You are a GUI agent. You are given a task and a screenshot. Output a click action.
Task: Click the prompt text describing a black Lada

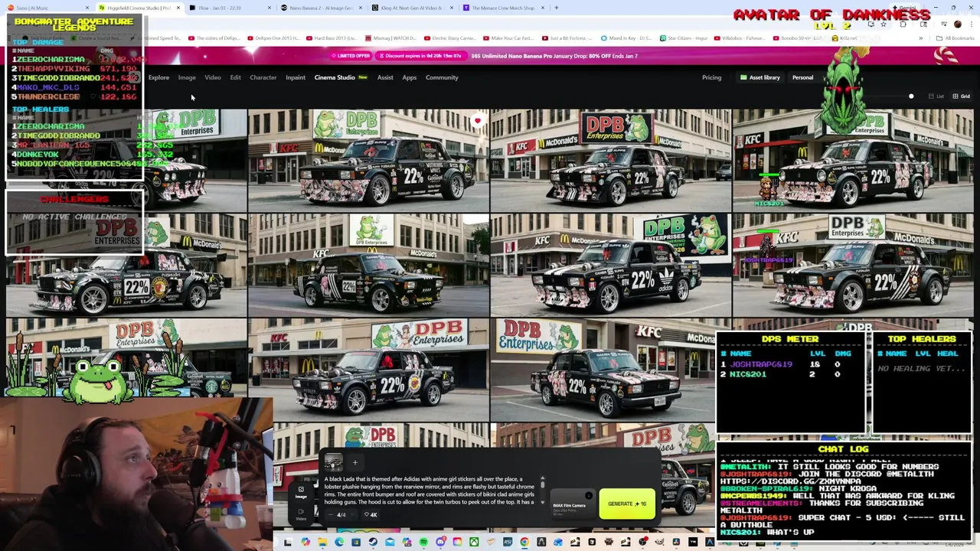pos(430,491)
